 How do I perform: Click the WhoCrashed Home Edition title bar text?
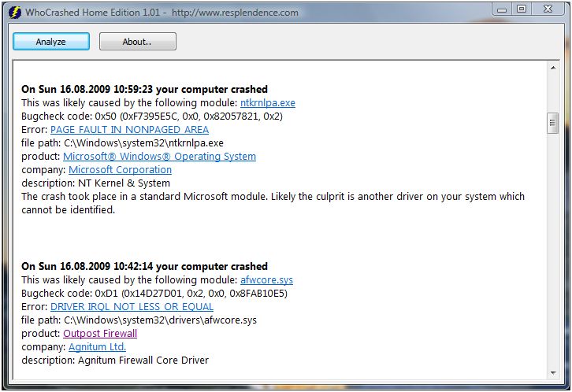pos(162,13)
